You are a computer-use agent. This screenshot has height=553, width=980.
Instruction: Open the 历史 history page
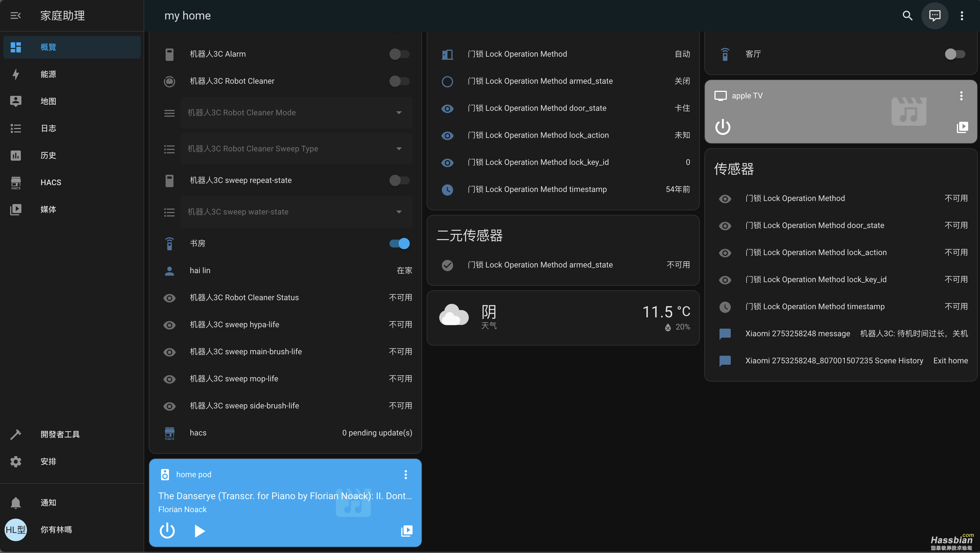pyautogui.click(x=72, y=155)
